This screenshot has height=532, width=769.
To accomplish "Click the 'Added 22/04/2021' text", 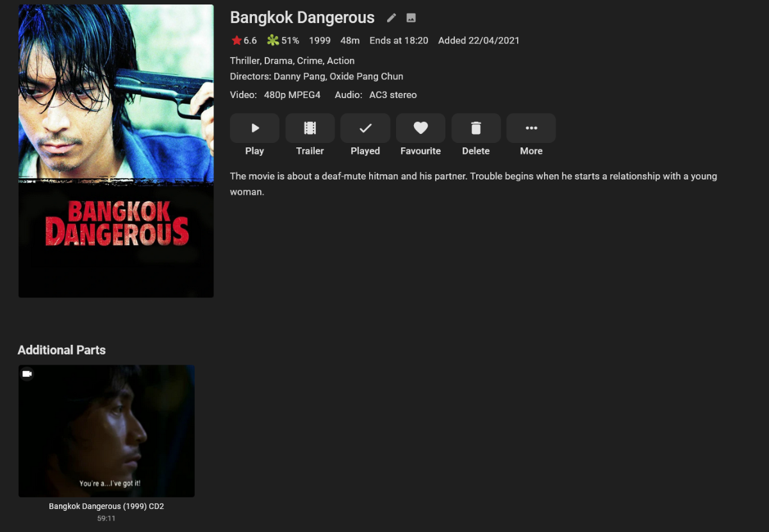I will 479,40.
